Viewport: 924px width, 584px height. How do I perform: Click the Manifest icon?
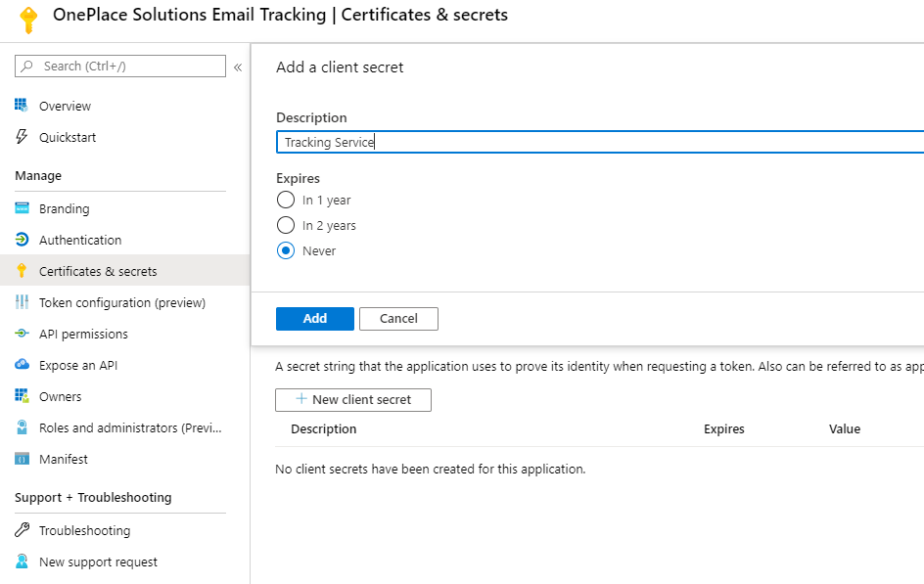(22, 459)
